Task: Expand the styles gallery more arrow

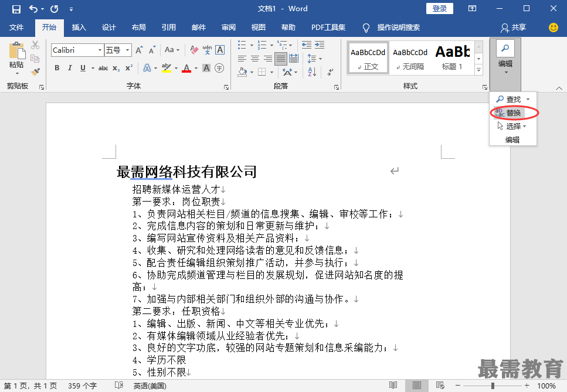Action: click(x=479, y=70)
